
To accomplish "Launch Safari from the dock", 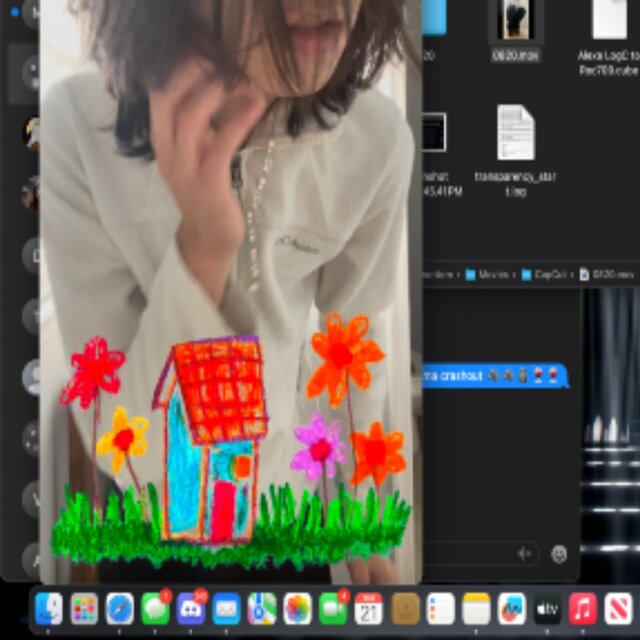I will click(120, 608).
